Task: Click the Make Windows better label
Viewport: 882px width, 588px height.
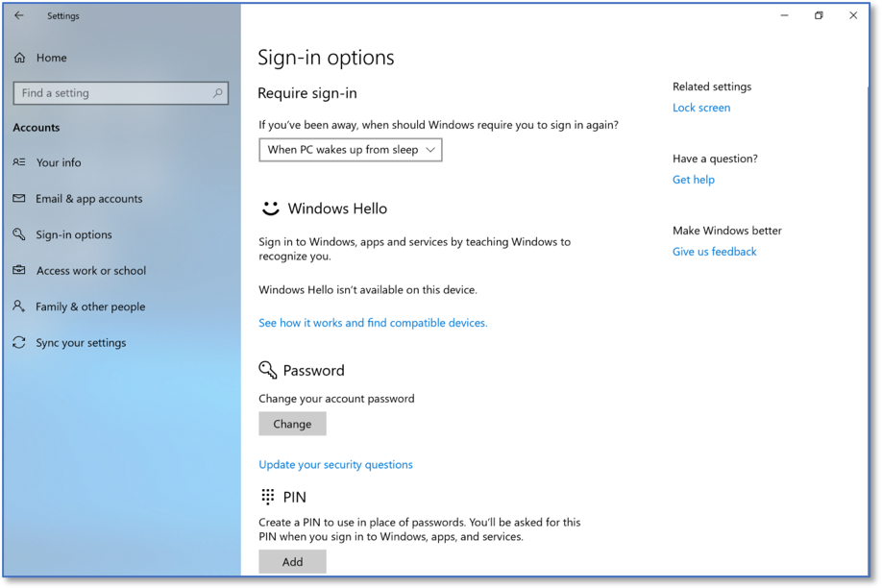Action: point(726,231)
